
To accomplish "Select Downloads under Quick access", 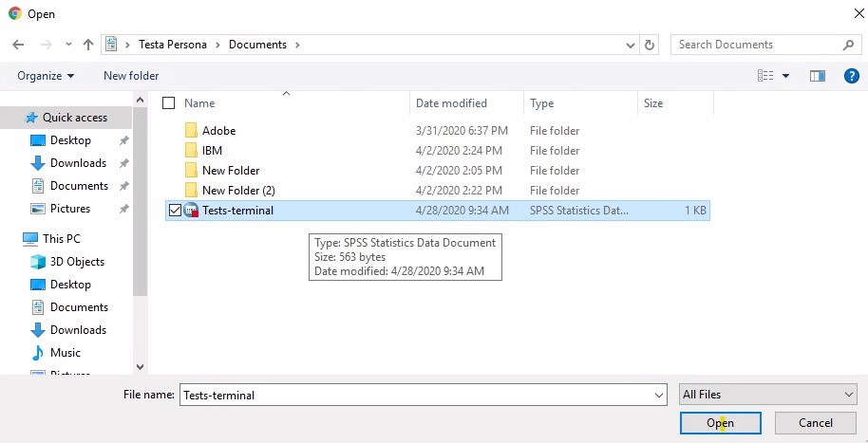I will (78, 163).
